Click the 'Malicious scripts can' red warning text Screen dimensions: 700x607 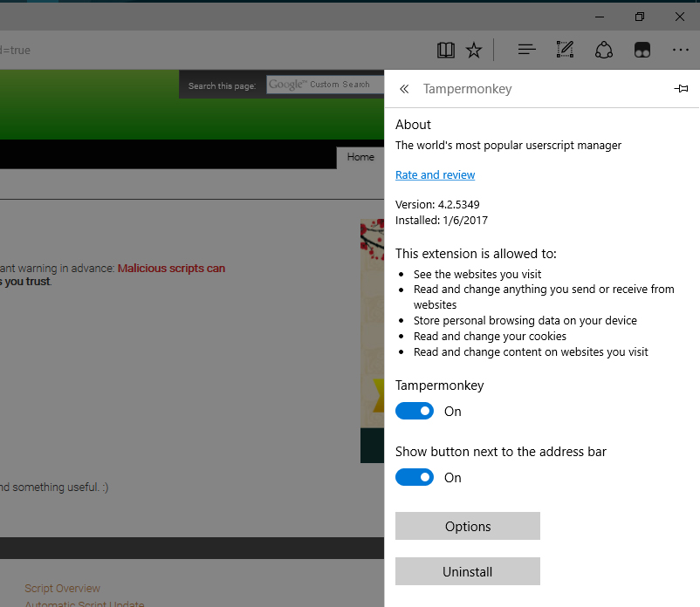(171, 268)
